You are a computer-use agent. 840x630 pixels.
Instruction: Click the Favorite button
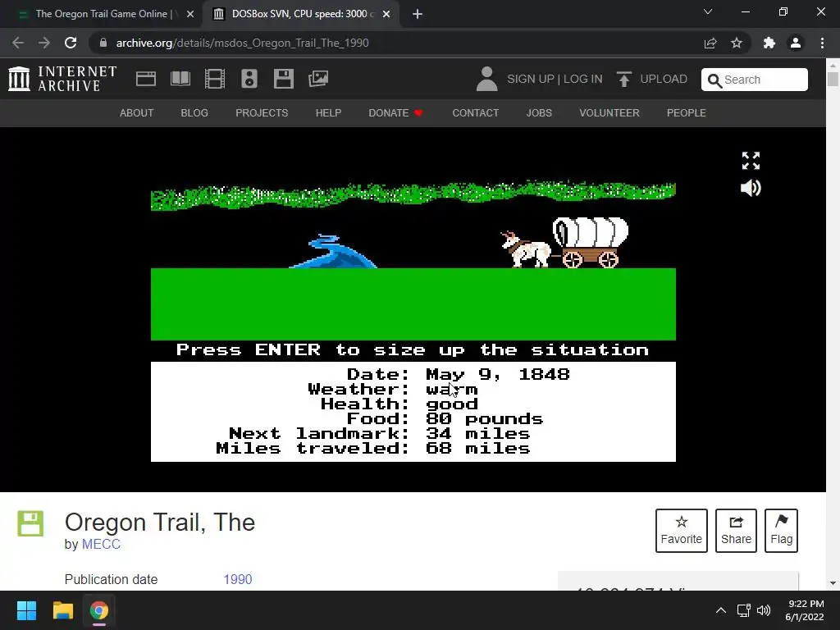682,531
